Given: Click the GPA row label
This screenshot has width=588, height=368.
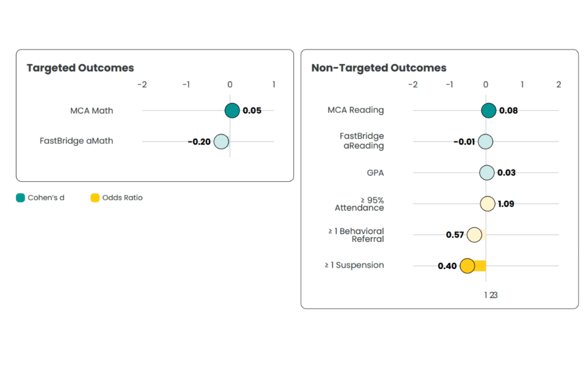Looking at the screenshot, I should 376,172.
